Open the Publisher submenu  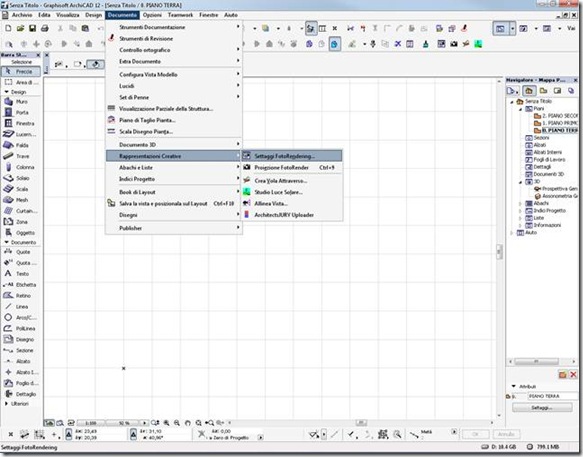(x=174, y=228)
